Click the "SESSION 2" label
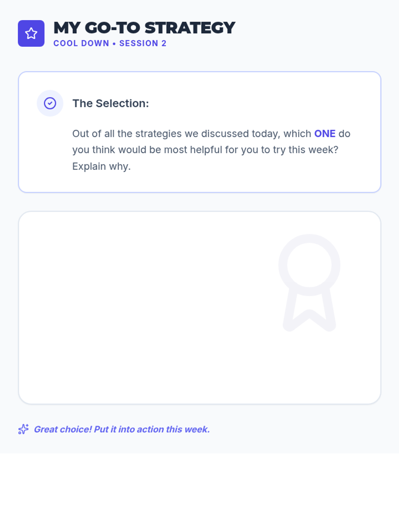The width and height of the screenshot is (399, 532). tap(143, 44)
